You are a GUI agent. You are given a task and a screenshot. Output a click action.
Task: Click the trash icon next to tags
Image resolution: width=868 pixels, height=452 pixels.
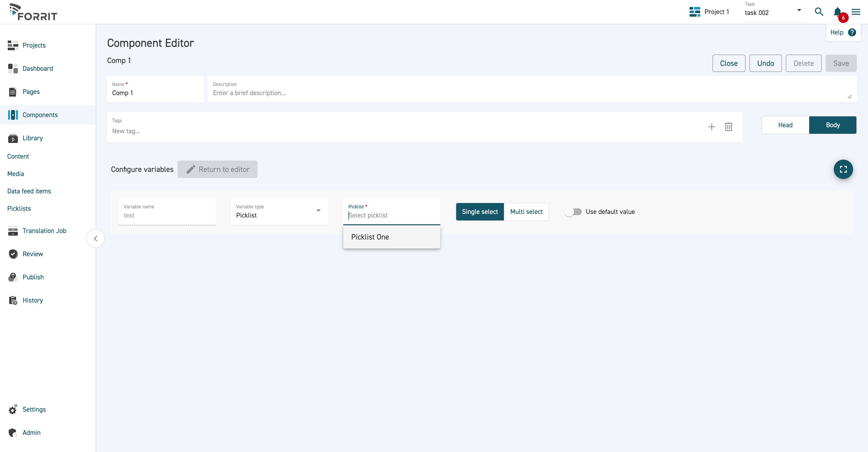pyautogui.click(x=728, y=127)
